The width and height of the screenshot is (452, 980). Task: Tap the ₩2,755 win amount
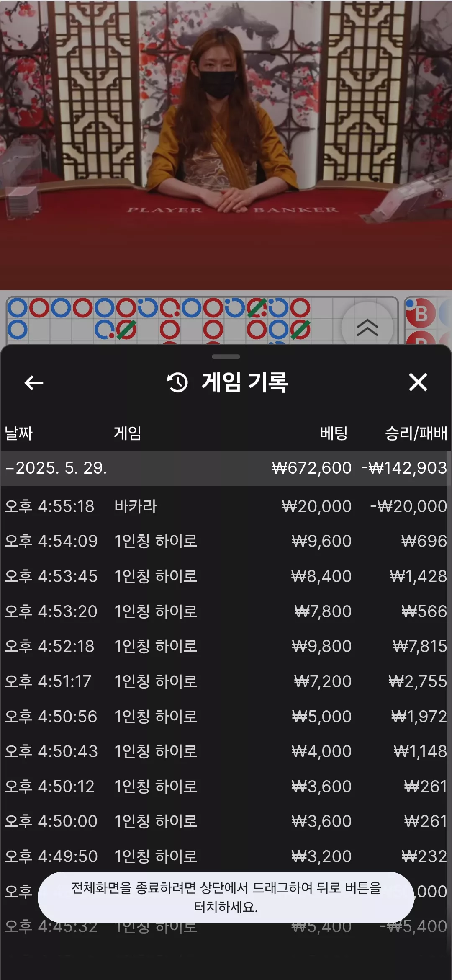click(418, 681)
